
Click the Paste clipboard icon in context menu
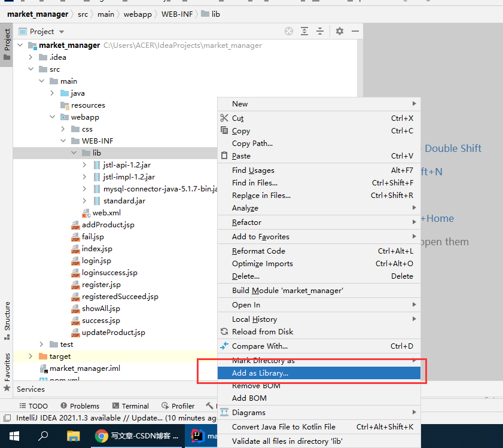coord(224,156)
